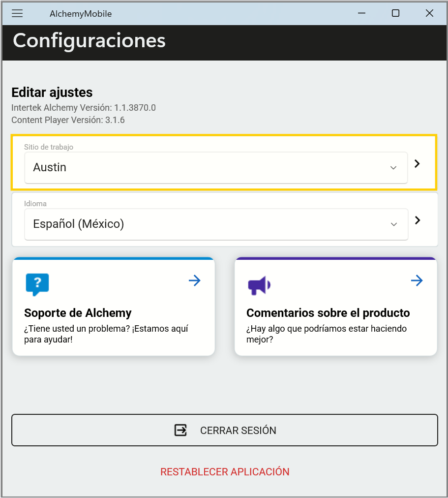Close the AlchemyMobile window
448x498 pixels.
coord(429,13)
